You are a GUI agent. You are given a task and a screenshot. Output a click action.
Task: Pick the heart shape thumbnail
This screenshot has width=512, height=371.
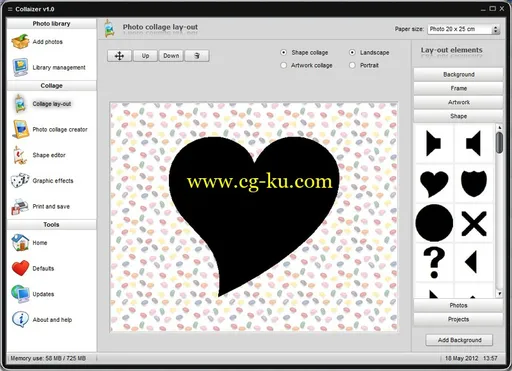[434, 183]
